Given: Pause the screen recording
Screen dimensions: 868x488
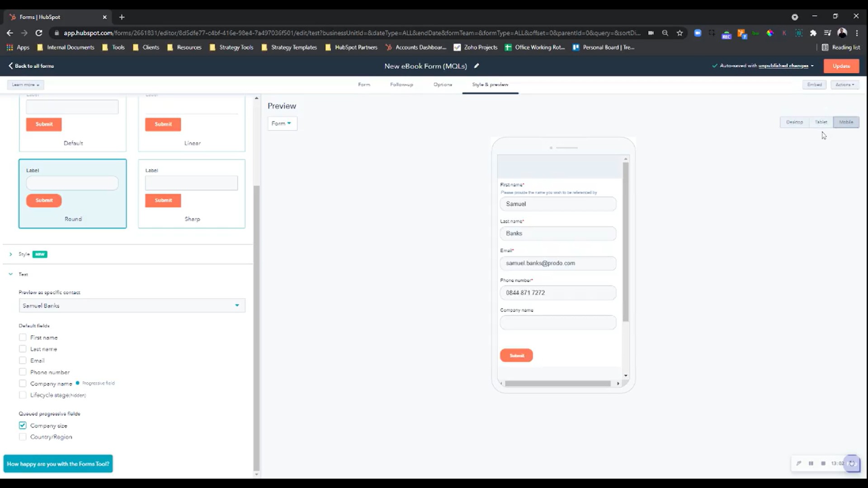Looking at the screenshot, I should (x=811, y=463).
